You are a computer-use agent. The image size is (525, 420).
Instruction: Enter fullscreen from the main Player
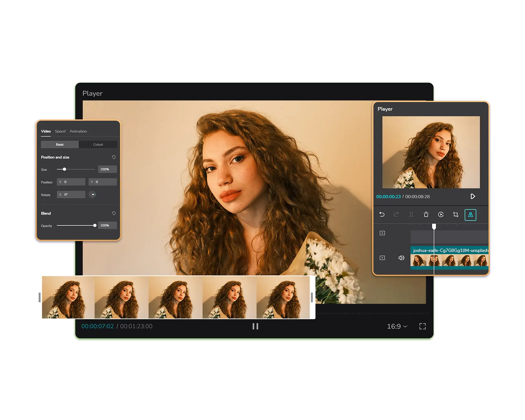(x=422, y=326)
